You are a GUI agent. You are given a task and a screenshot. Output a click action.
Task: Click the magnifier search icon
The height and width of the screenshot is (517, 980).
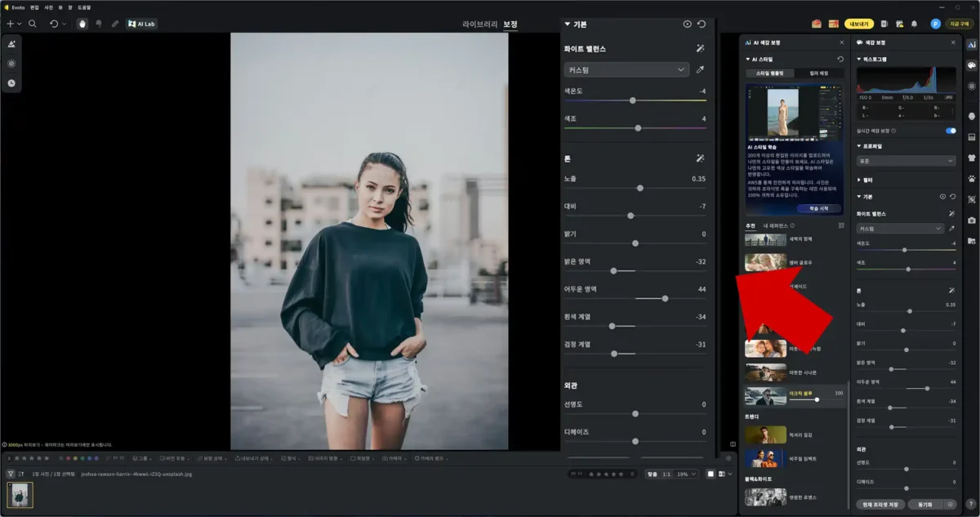pyautogui.click(x=33, y=24)
